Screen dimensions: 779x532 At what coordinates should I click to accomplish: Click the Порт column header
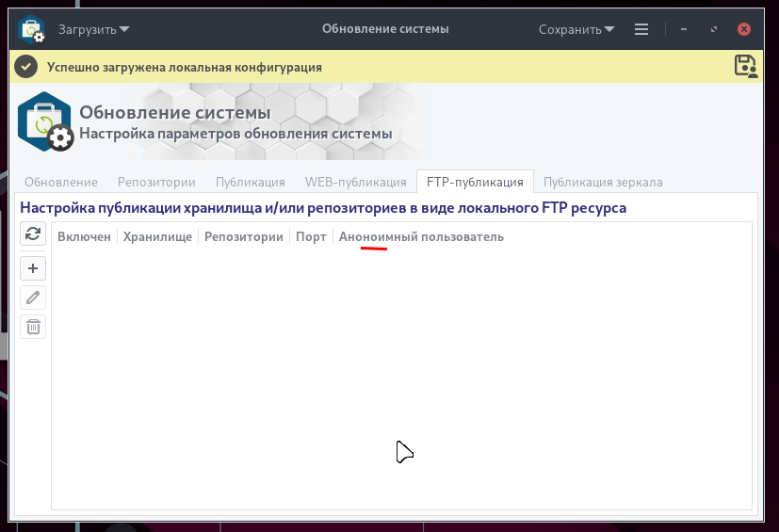pos(311,237)
